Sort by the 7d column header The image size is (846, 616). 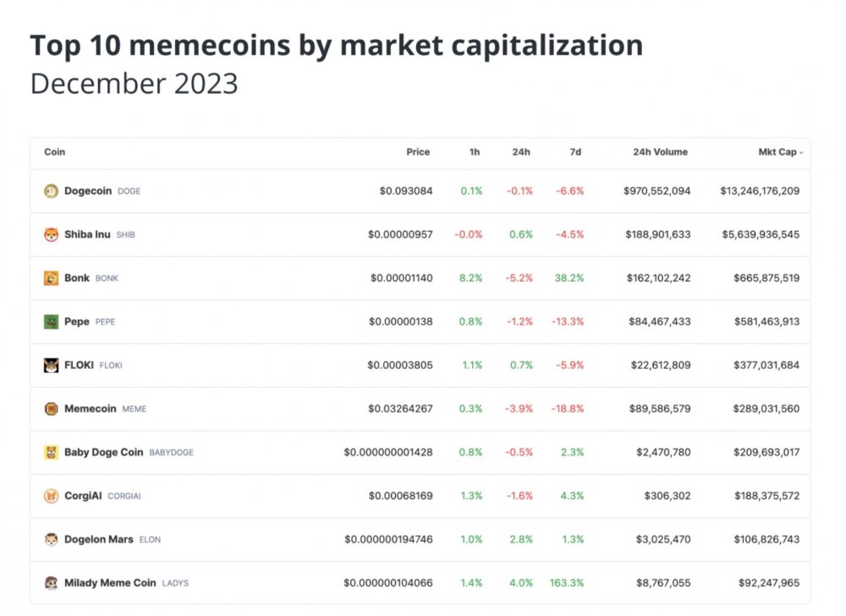click(575, 152)
